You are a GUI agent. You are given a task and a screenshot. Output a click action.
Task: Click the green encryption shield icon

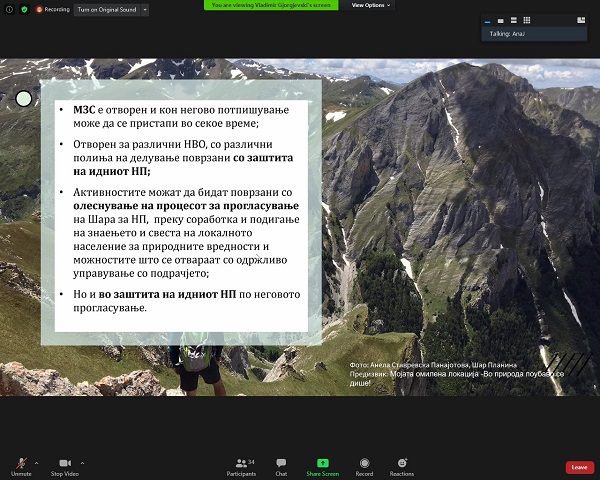pyautogui.click(x=24, y=9)
